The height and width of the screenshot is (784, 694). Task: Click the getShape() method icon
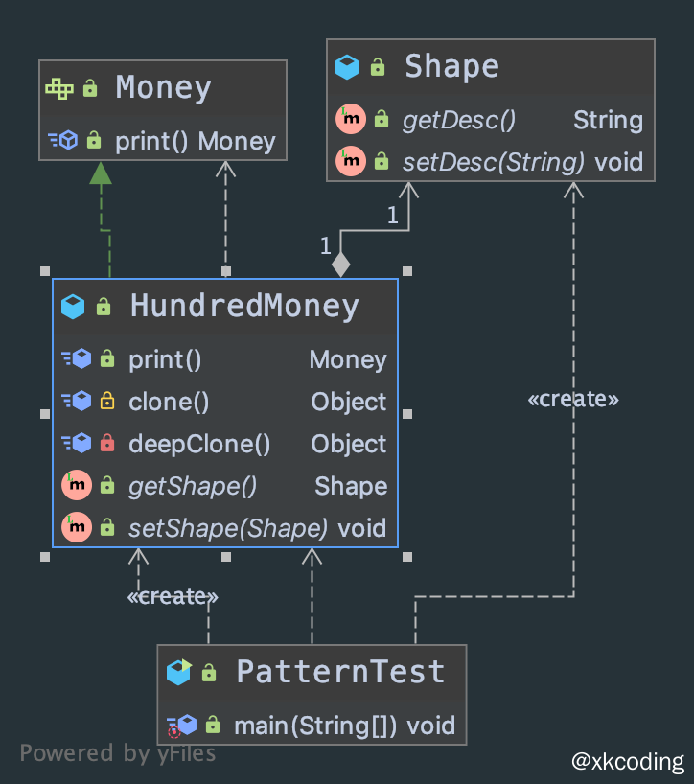[76, 486]
